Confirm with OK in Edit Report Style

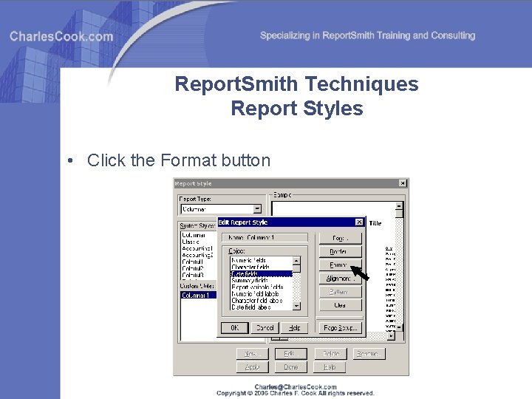(x=235, y=328)
